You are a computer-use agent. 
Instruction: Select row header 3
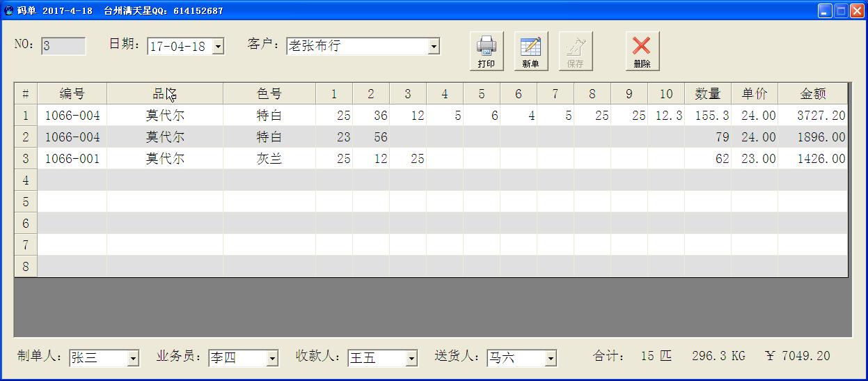coord(26,159)
